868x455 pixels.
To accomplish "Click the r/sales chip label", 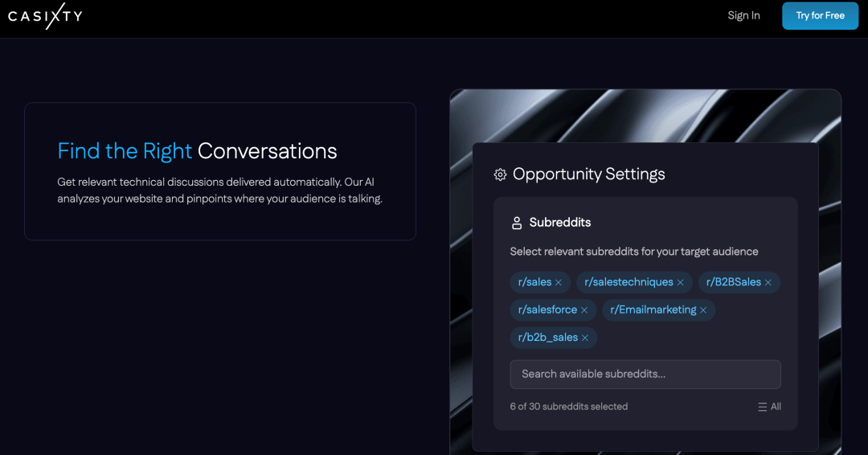I will pos(534,282).
